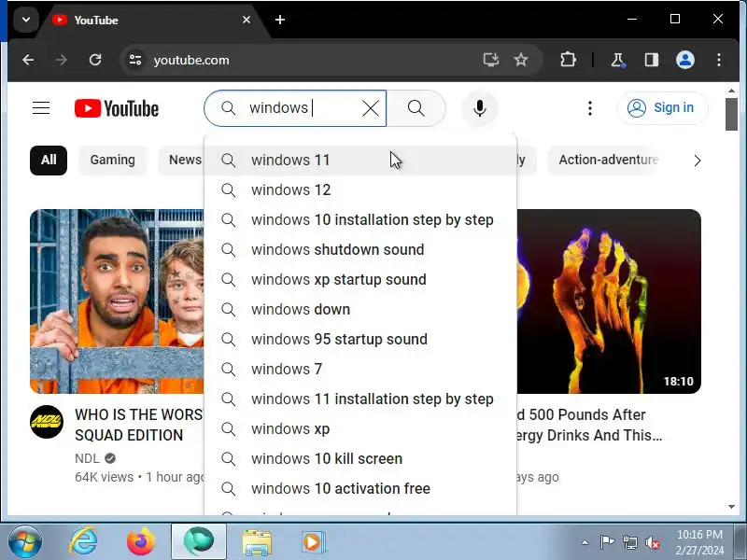The height and width of the screenshot is (560, 747).
Task: Choose suggestion "windows shutdown sound"
Action: click(x=360, y=249)
